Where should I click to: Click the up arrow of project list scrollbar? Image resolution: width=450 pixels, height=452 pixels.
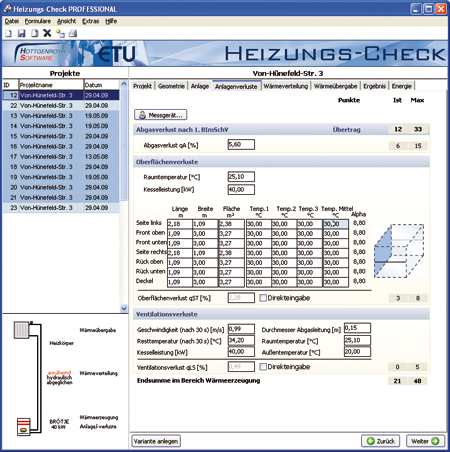pyautogui.click(x=124, y=84)
